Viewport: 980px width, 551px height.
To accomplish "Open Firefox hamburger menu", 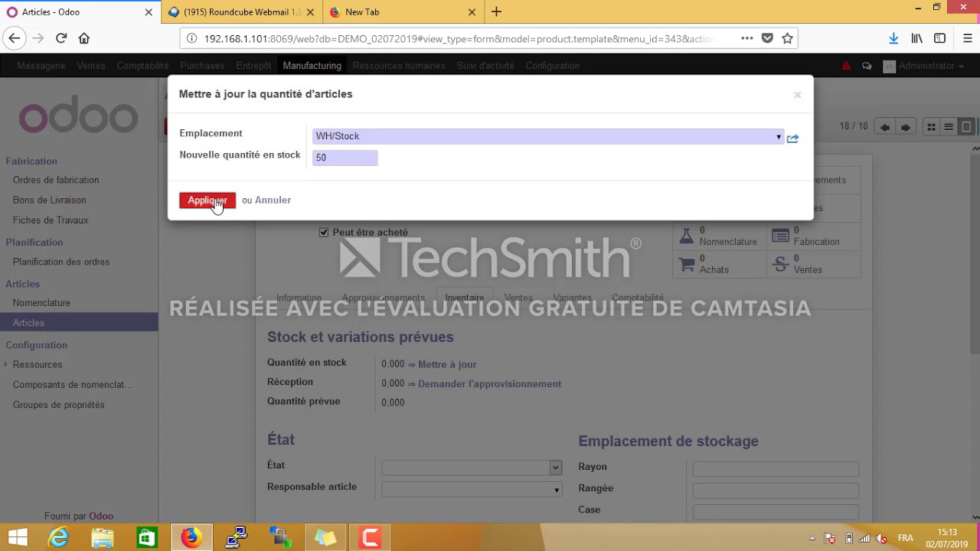I will [968, 38].
